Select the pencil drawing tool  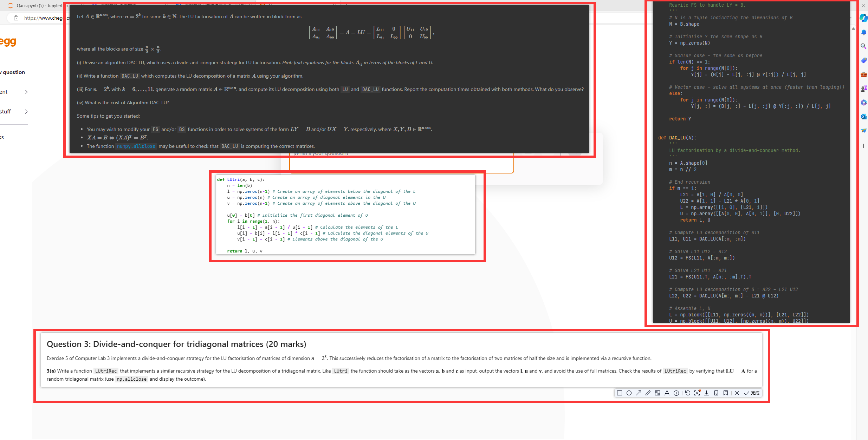(648, 393)
